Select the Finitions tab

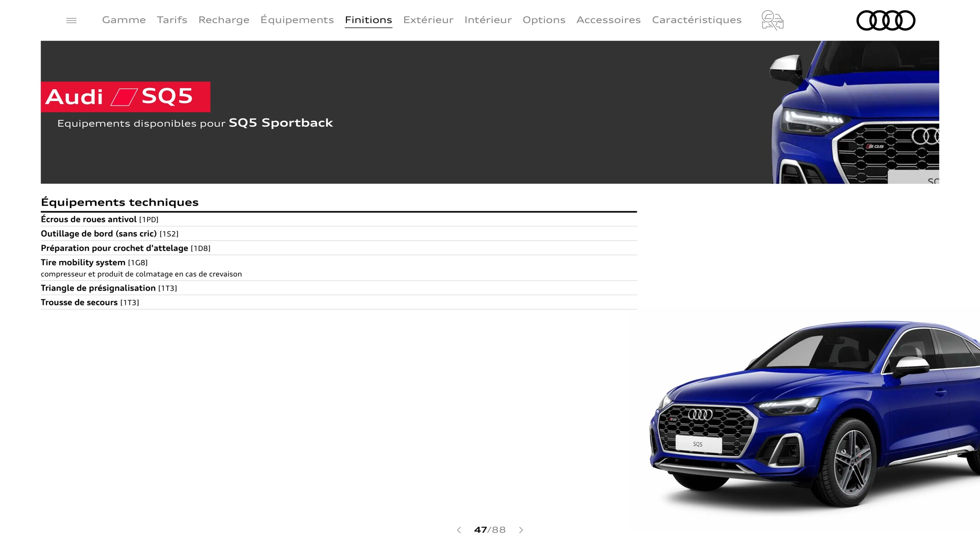368,20
